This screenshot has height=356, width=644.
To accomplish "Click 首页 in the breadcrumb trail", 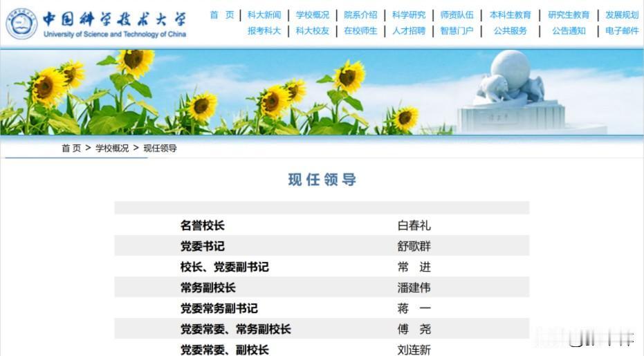I will pyautogui.click(x=71, y=148).
